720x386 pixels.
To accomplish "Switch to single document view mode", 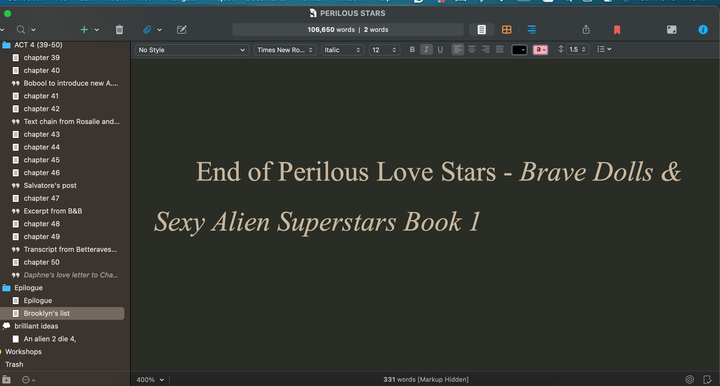I will tap(481, 29).
